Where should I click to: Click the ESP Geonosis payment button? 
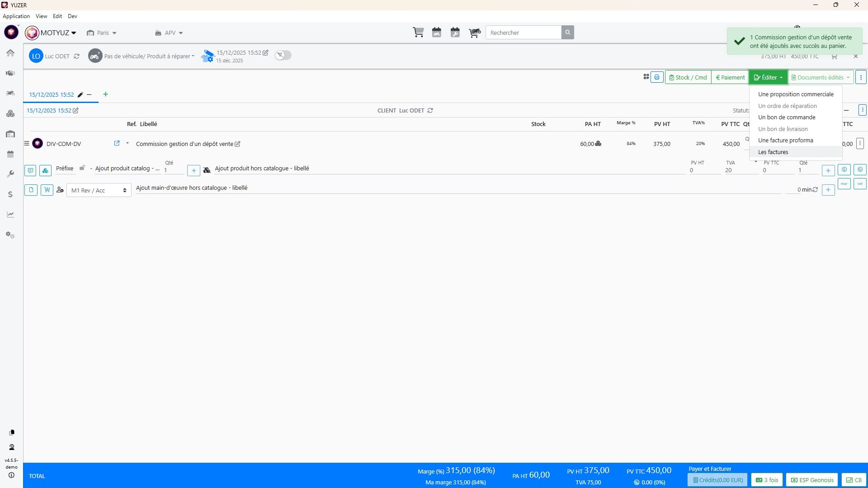tap(812, 480)
